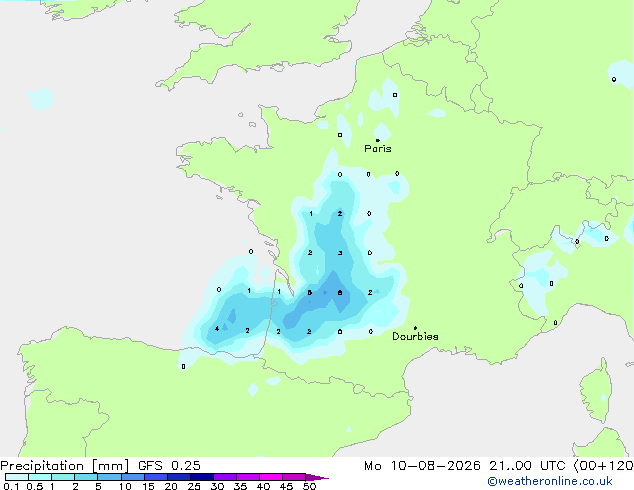Click the 40–45 mm legend swatch

pyautogui.click(x=271, y=477)
